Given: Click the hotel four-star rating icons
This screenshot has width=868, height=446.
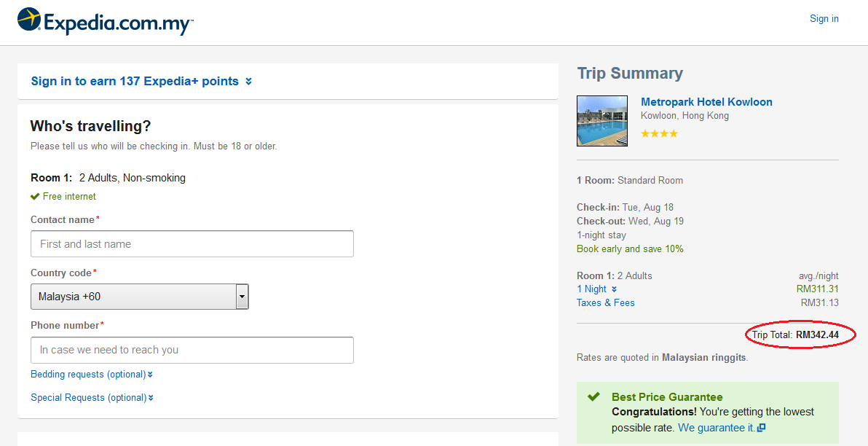Looking at the screenshot, I should [659, 133].
